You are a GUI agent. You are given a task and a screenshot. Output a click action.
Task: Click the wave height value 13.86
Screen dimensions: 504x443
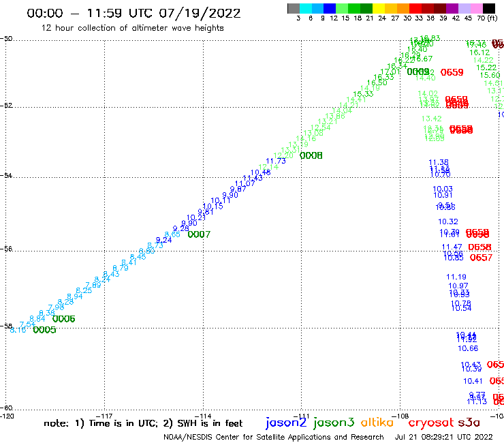[x=335, y=116]
